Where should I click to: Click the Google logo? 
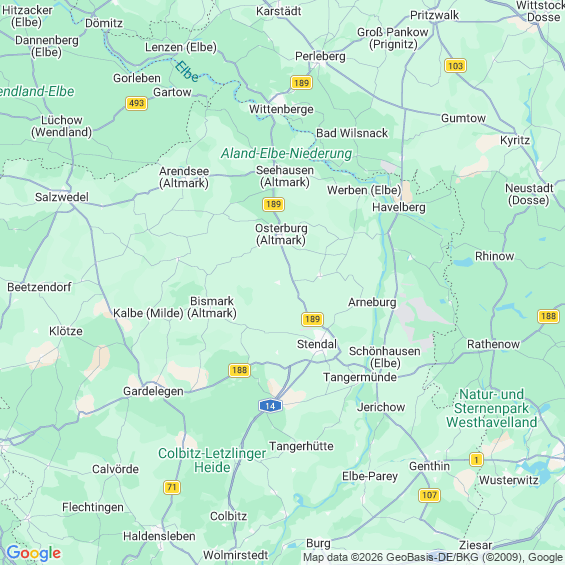tap(34, 553)
